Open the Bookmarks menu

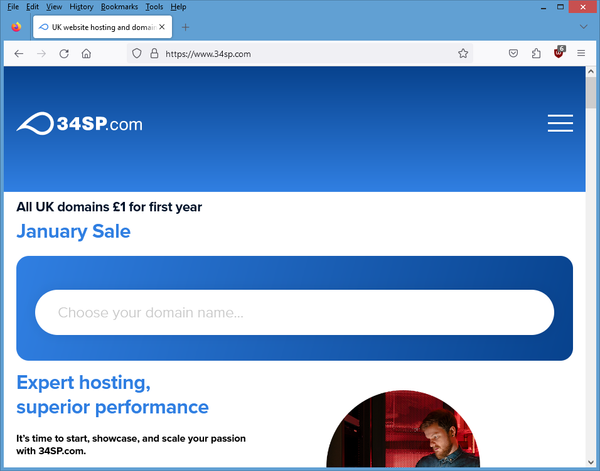pyautogui.click(x=119, y=7)
